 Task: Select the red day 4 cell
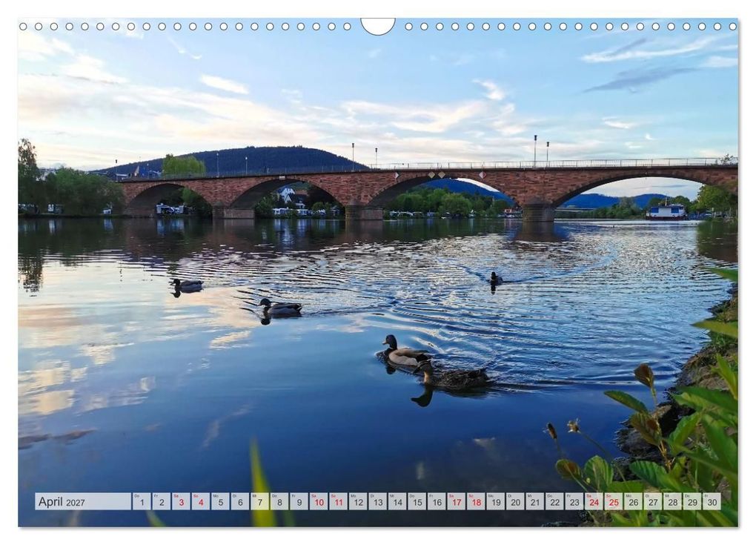[201, 501]
